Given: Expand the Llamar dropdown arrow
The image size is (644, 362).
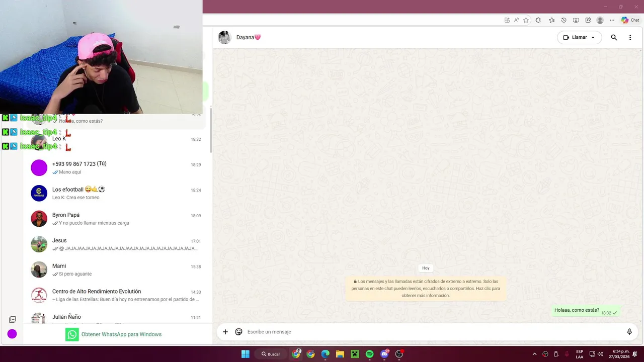Looking at the screenshot, I should 593,38.
